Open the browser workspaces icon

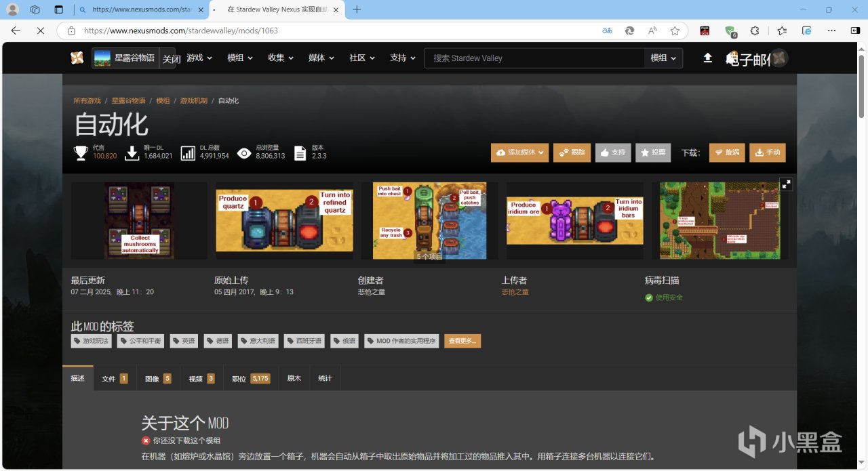tap(35, 9)
